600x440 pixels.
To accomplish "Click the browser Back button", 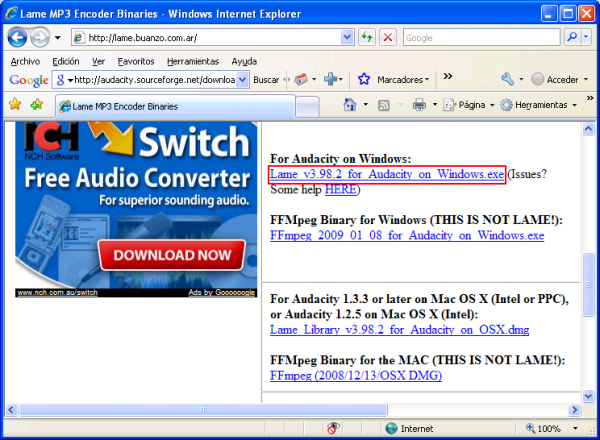I will [x=18, y=37].
